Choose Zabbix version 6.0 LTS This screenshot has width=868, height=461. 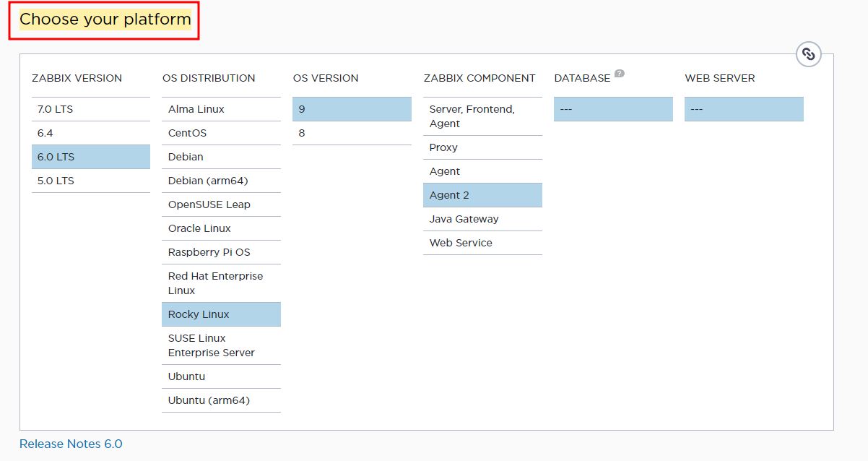click(x=91, y=157)
